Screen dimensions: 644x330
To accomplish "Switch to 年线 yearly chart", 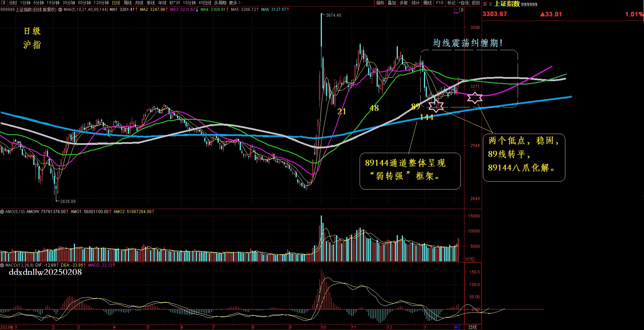I will pyautogui.click(x=162, y=3).
